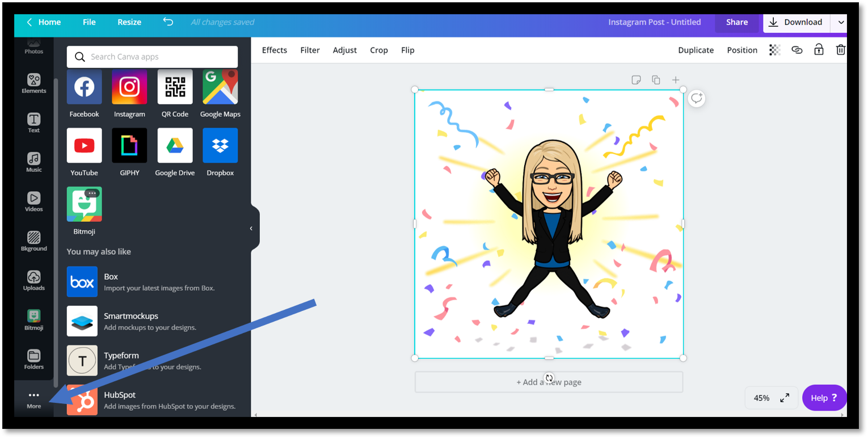The image size is (868, 438).
Task: Open the options menu on the Bitmoji app tile
Action: [x=92, y=193]
